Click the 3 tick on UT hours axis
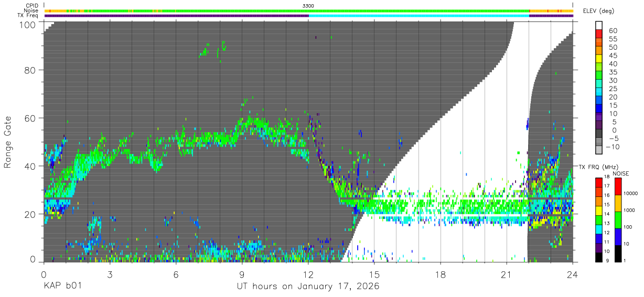 coord(110,274)
